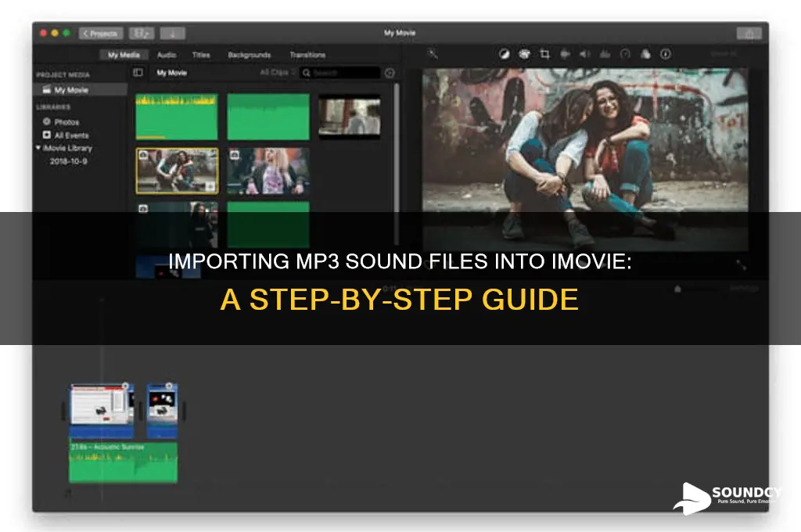
Task: Select the second timeline video clip
Action: [x=163, y=411]
